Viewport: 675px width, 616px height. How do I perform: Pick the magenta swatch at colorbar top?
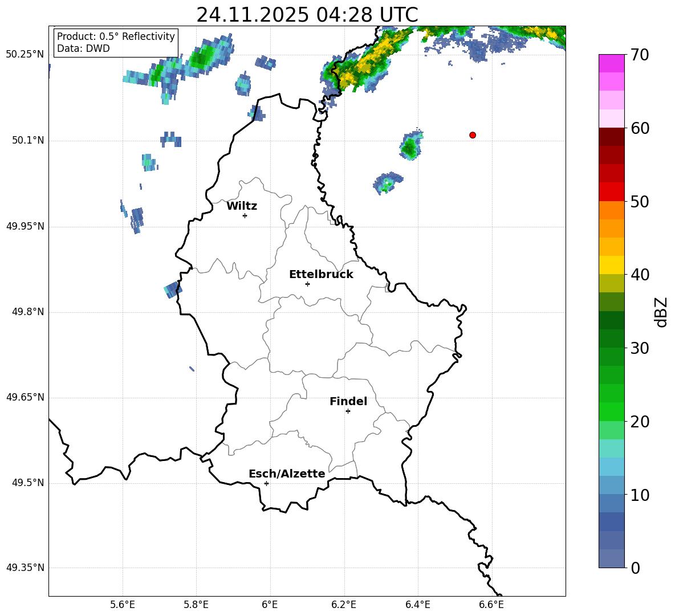611,63
